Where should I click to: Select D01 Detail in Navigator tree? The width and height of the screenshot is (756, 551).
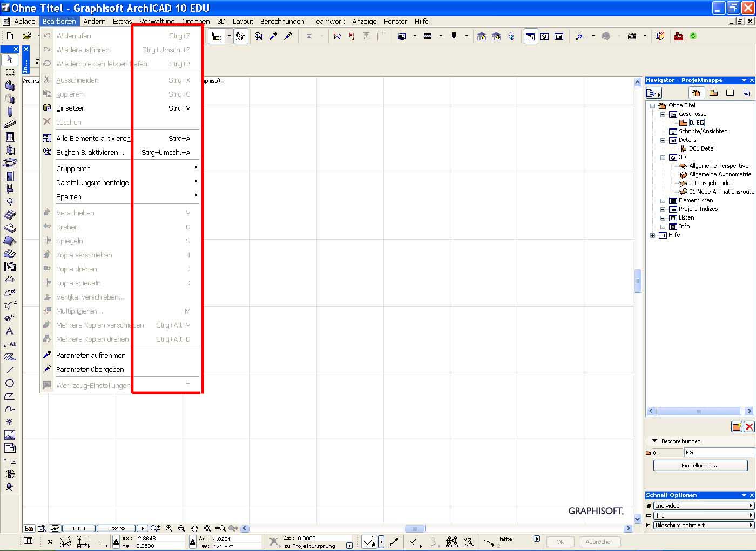(702, 149)
